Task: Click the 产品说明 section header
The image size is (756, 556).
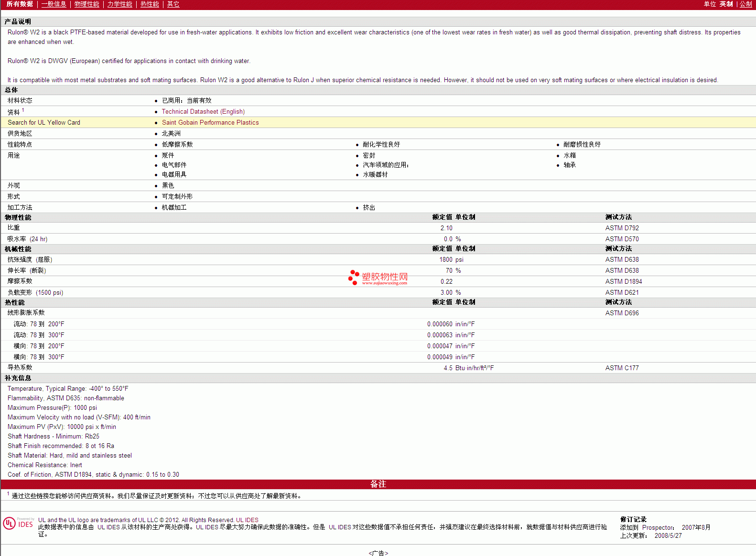Action: 18,21
